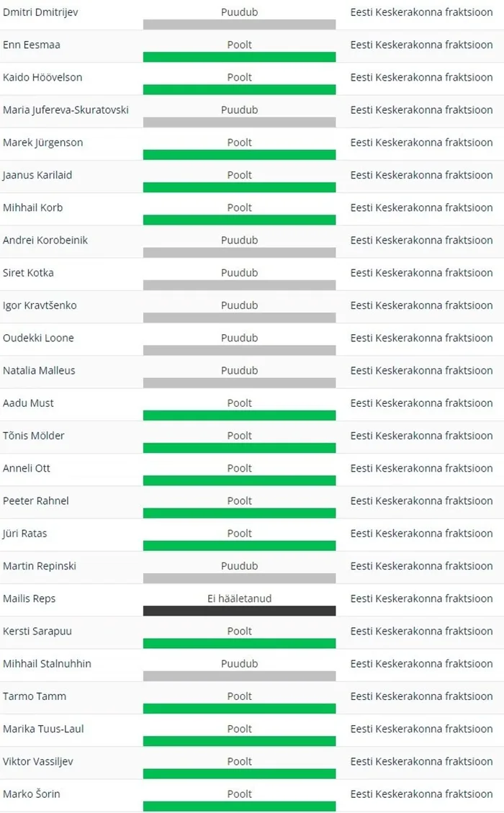Screen dimensions: 504x813
Task: Click the green bar in Mihhail Korb's row
Action: click(239, 220)
